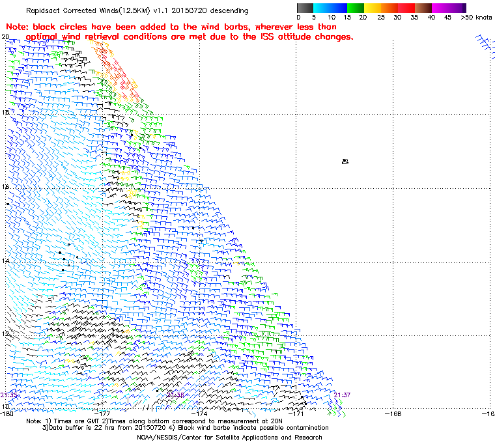This screenshot has height=448, width=495.
Task: Click the latitude label 14
Action: pos(5,260)
